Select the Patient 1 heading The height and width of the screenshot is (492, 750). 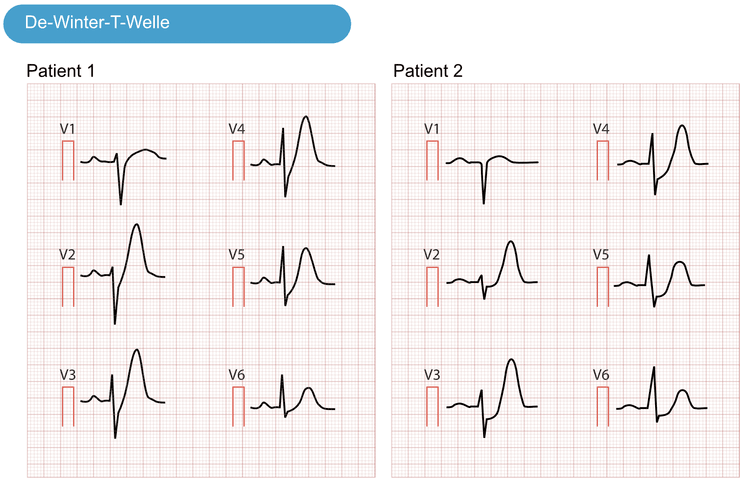coord(61,71)
